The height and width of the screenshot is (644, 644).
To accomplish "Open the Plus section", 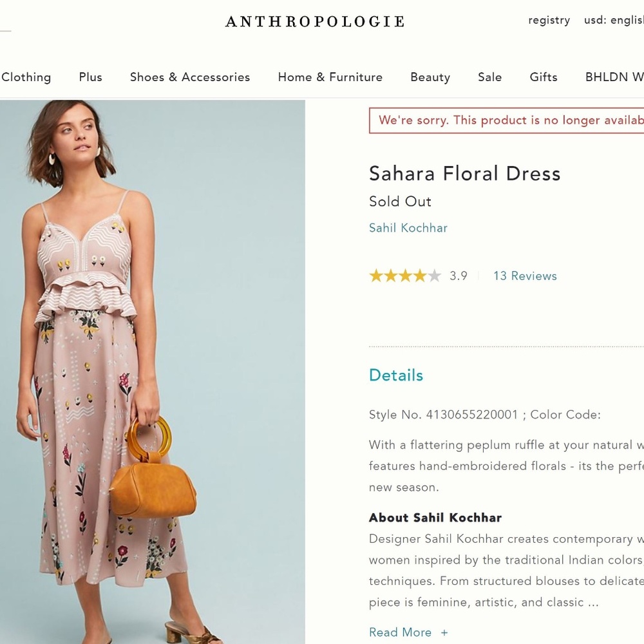I will click(x=90, y=77).
